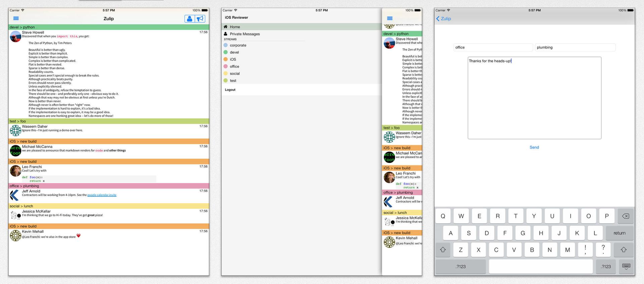Tap Steve Howell's avatar in the full message list

click(16, 37)
